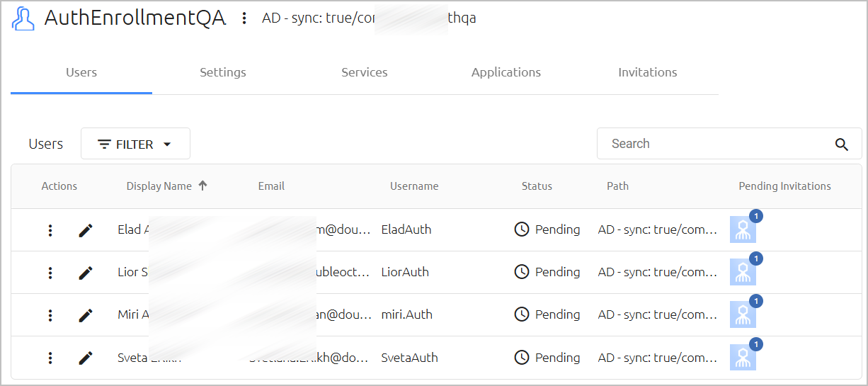Image resolution: width=868 pixels, height=386 pixels.
Task: Sort by Display Name column arrow
Action: pyautogui.click(x=203, y=186)
